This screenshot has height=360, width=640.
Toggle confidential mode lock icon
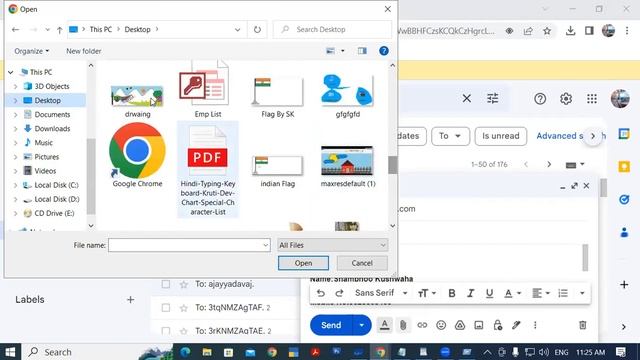pos(498,325)
